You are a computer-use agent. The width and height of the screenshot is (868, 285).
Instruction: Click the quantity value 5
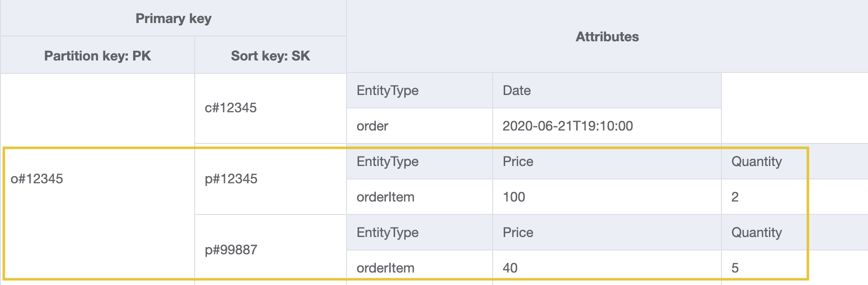tap(735, 268)
